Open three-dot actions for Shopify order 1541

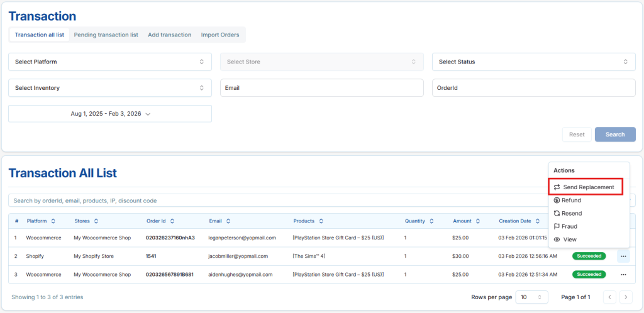click(623, 256)
